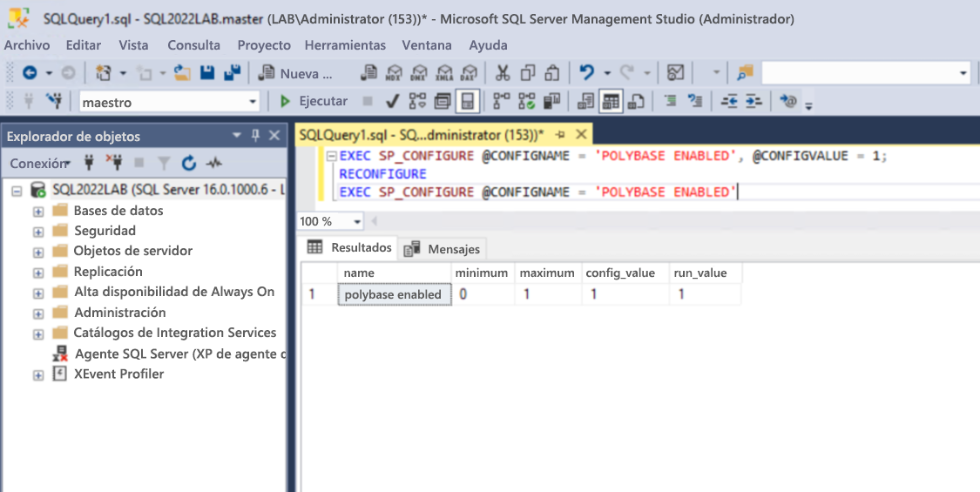
Task: Click the undo arrow icon
Action: click(x=586, y=73)
